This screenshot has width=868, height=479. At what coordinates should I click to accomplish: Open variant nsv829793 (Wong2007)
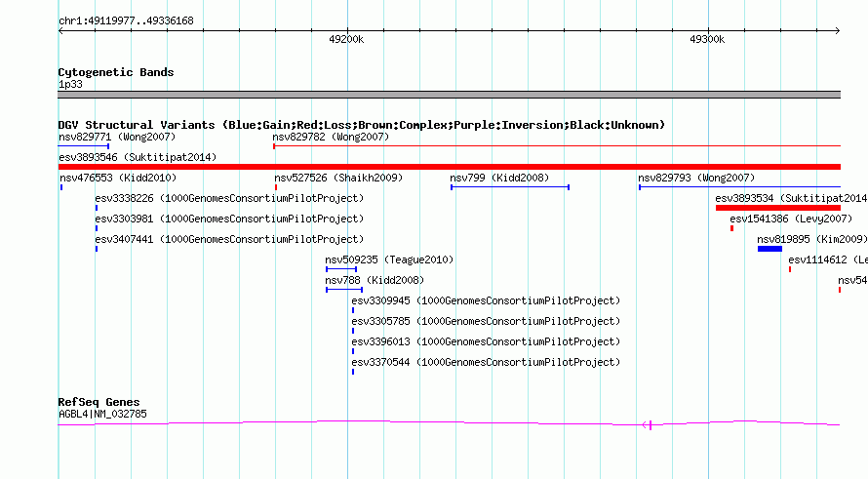[696, 178]
